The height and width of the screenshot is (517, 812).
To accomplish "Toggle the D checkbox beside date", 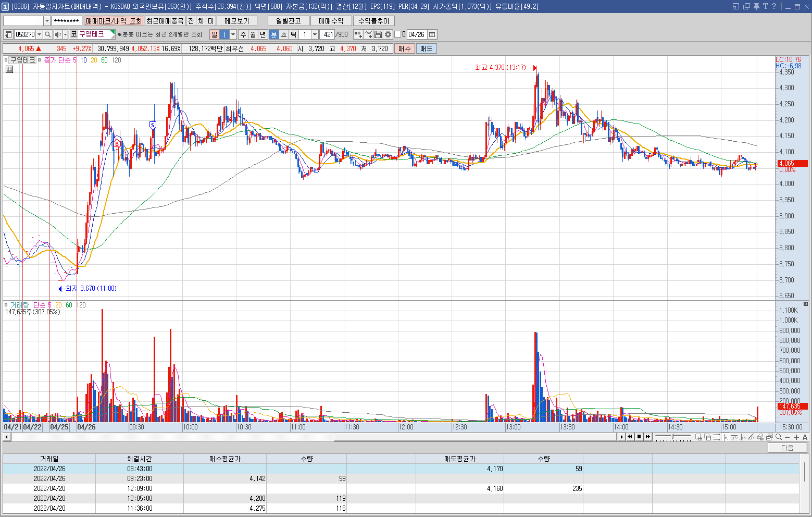I will click(398, 34).
